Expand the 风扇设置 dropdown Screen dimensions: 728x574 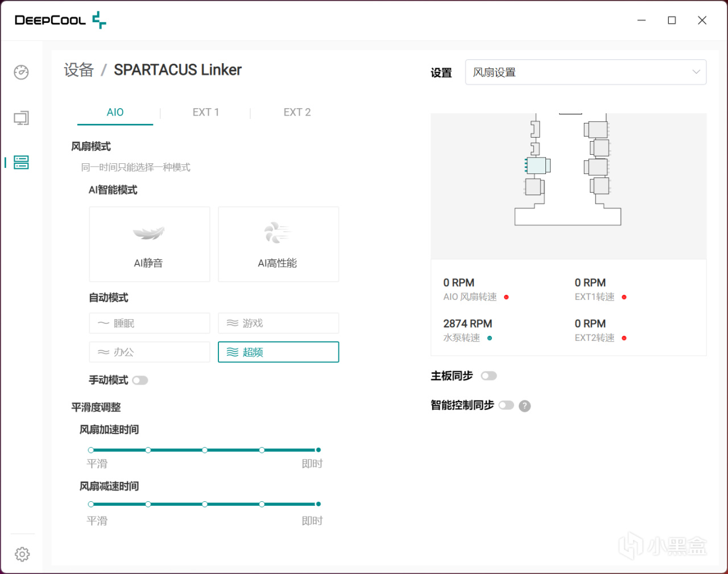point(586,72)
